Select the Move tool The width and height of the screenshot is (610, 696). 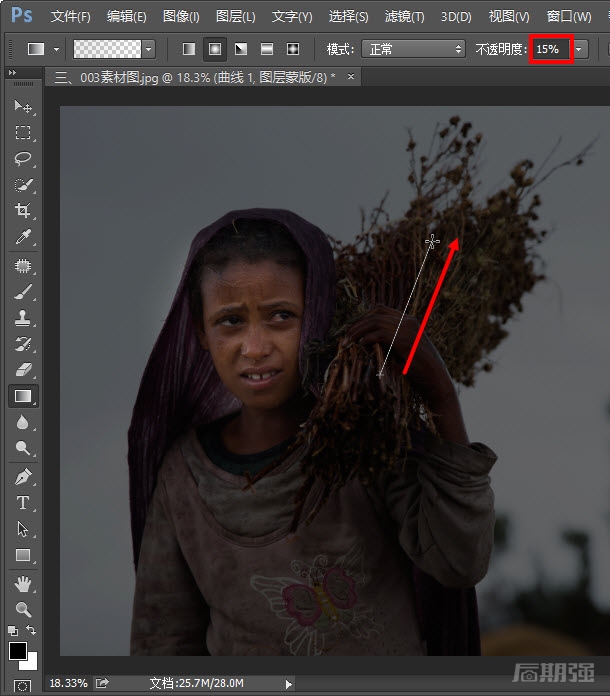coord(23,107)
